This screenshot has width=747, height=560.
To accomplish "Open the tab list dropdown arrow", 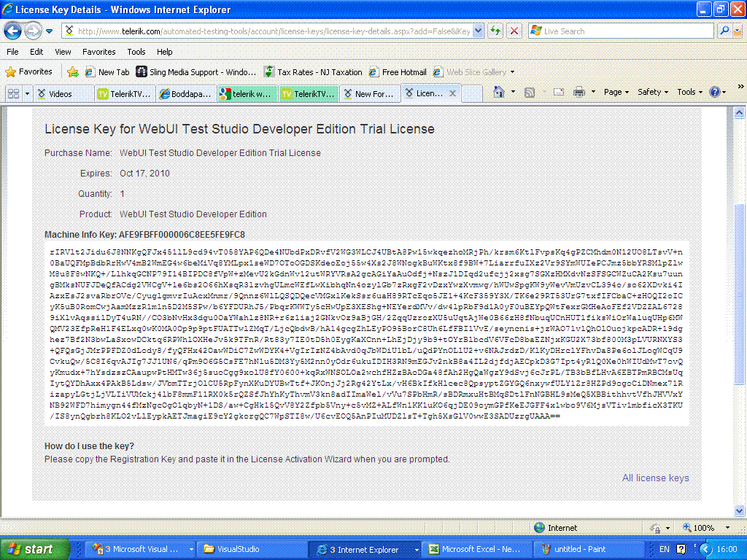I will [27, 94].
